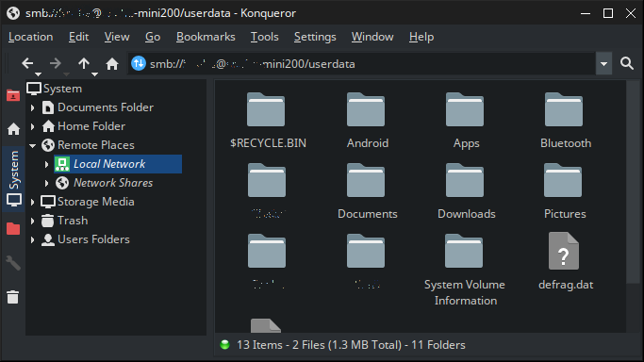Select the Documents folder icon

coord(366,180)
